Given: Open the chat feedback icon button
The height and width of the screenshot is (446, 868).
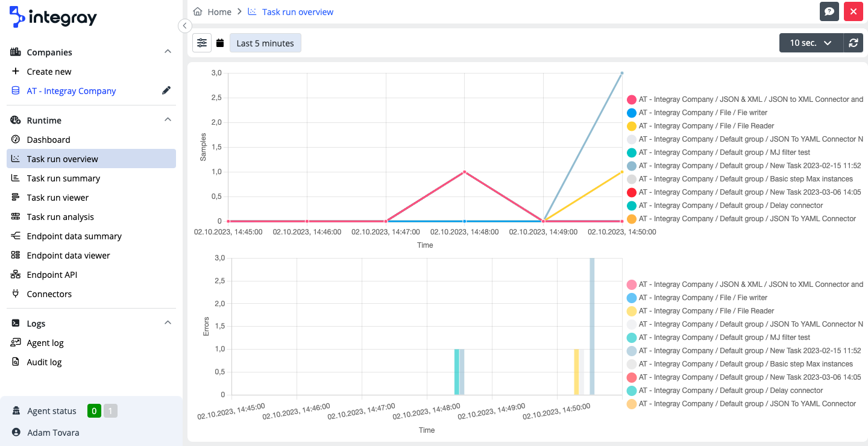Looking at the screenshot, I should [829, 11].
